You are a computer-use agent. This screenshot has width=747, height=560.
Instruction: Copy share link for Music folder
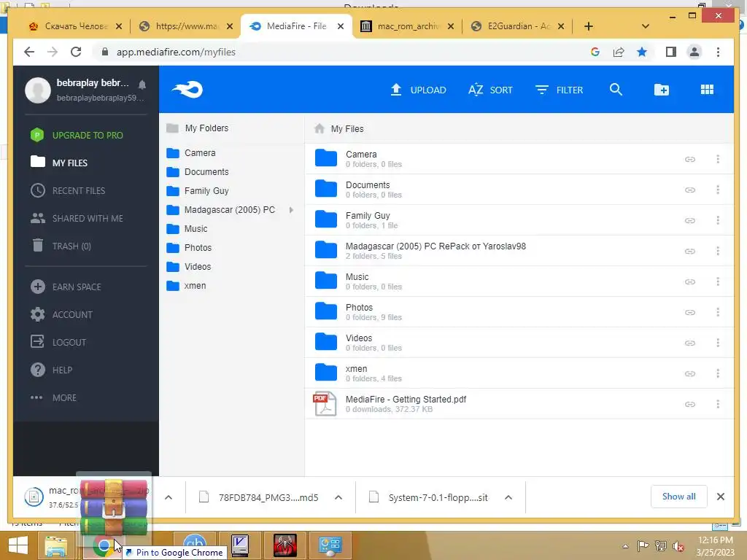[x=690, y=282]
